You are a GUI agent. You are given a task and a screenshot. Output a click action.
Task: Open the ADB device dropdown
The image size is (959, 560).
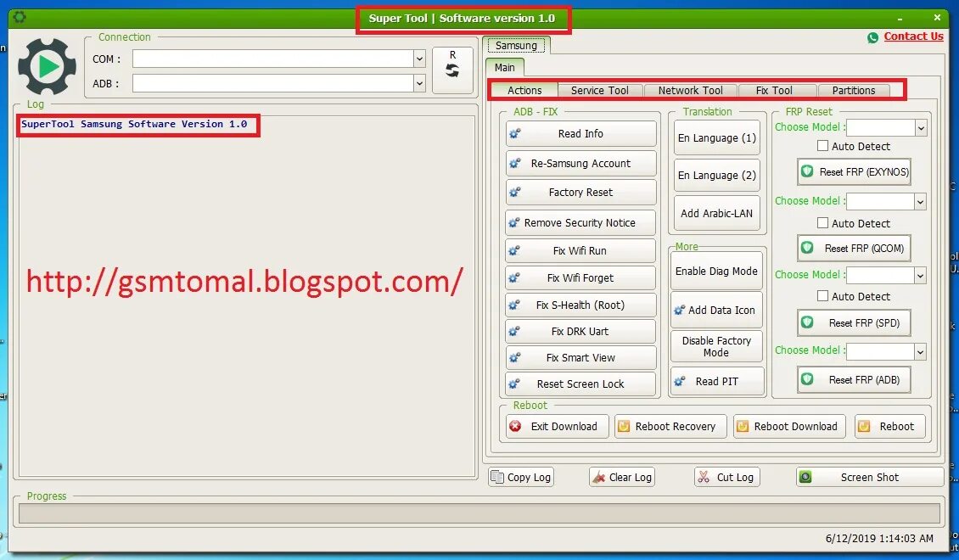tap(419, 83)
